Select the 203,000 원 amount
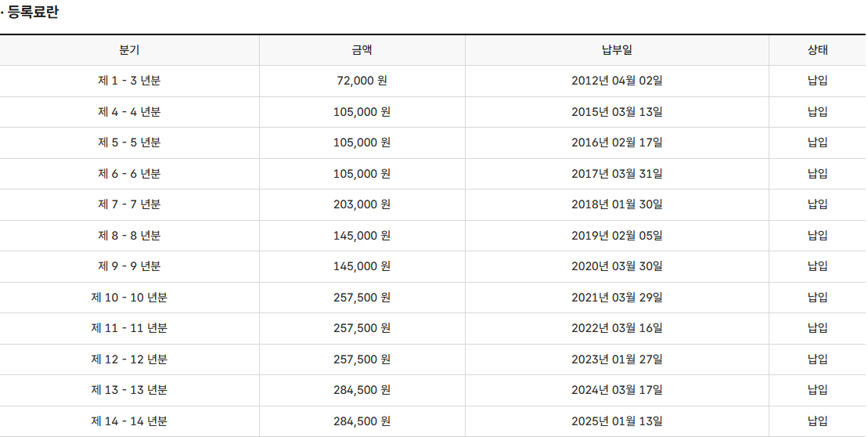The width and height of the screenshot is (868, 437). tap(362, 204)
